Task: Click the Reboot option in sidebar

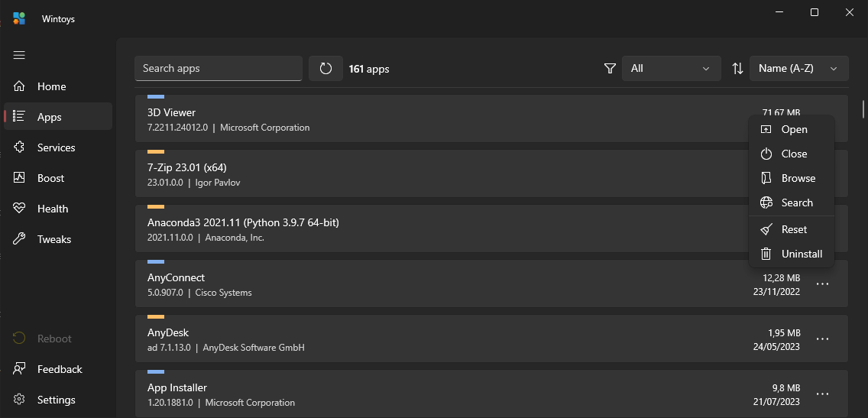Action: (58, 339)
